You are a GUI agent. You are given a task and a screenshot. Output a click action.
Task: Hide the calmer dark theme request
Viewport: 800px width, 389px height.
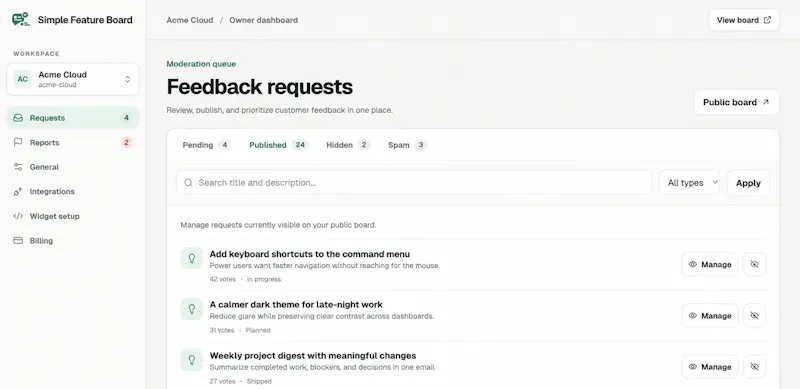(x=755, y=315)
